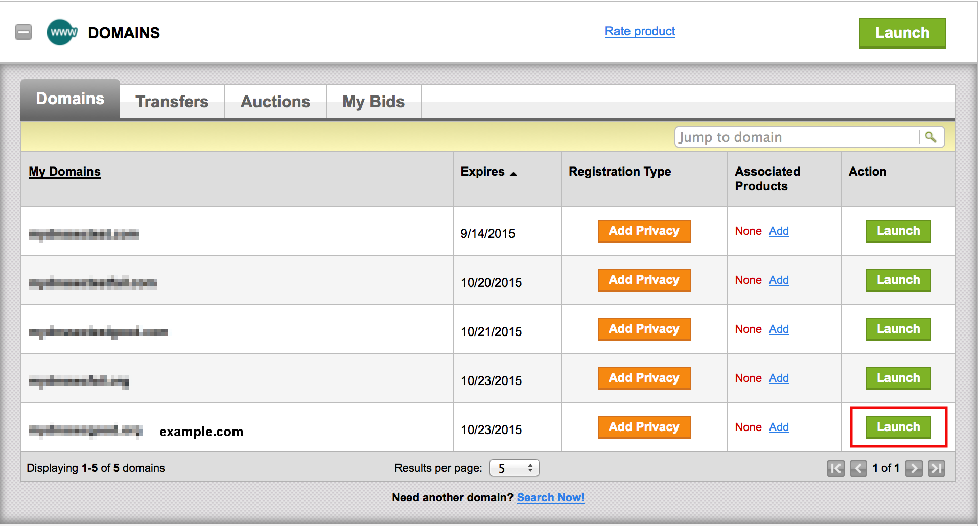980x526 pixels.
Task: Go to the previous results page
Action: click(x=858, y=468)
